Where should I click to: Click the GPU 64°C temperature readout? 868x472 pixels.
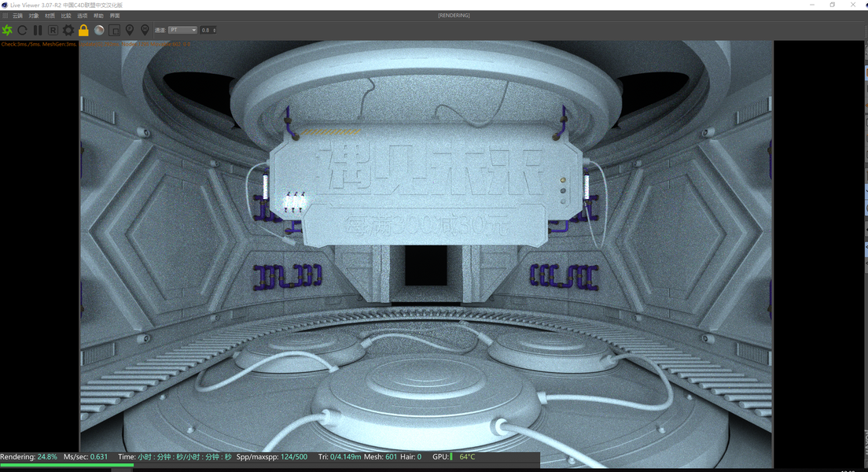click(467, 457)
